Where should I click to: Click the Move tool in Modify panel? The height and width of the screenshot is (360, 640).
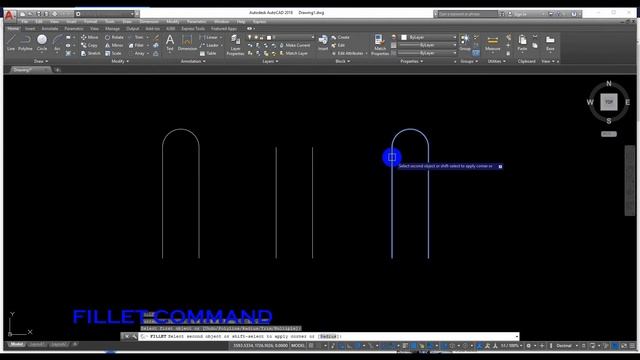(89, 37)
